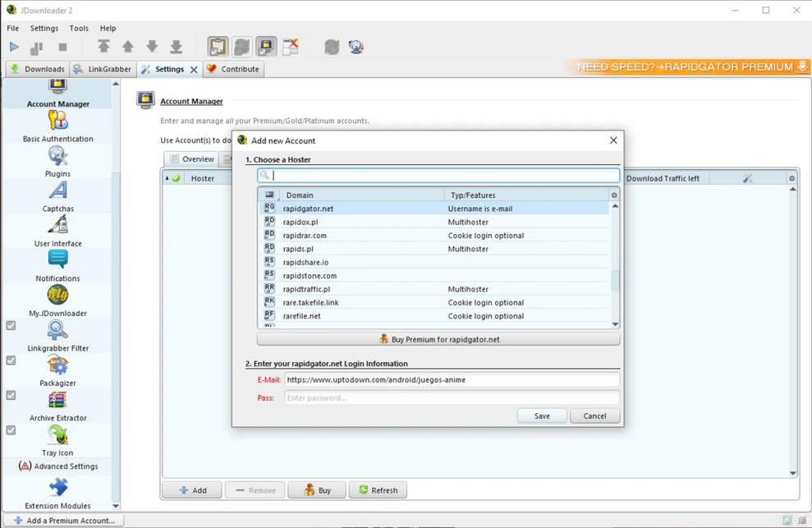Toggle the Linkgrabber Filter checkbox
Viewport: 812px width, 528px height.
(x=11, y=325)
